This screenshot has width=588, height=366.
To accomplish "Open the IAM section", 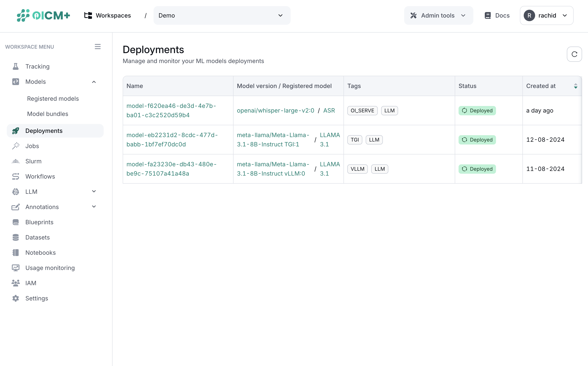I will click(x=31, y=283).
